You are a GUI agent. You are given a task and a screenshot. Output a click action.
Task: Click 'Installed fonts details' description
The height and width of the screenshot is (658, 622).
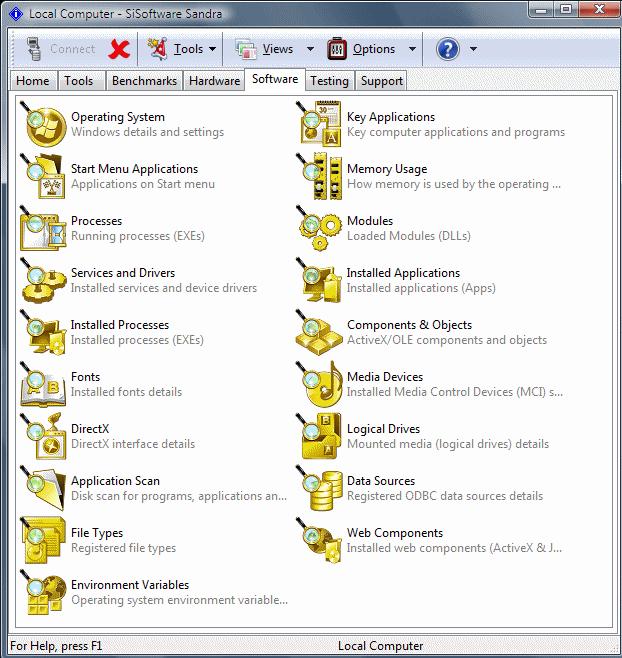pos(126,392)
